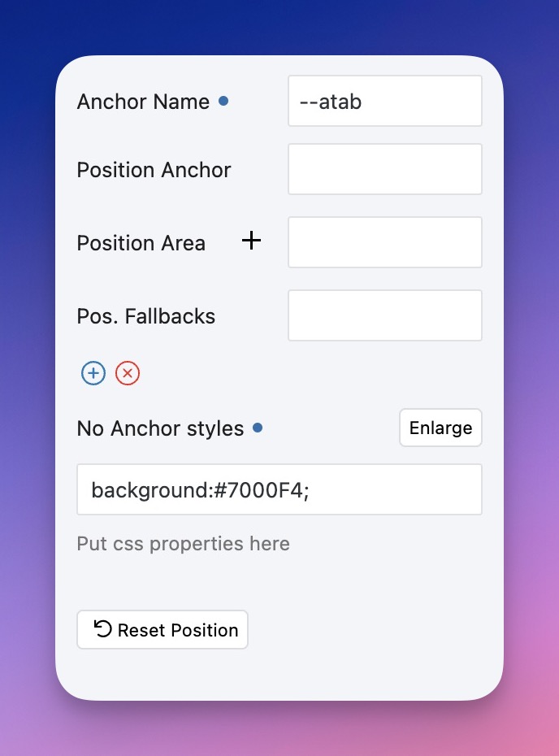Viewport: 559px width, 756px height.
Task: Focus the Anchor Name field containing --atab
Action: 384,102
